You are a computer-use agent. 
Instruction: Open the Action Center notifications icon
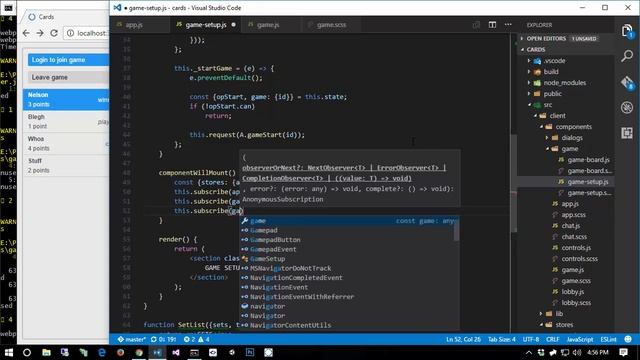click(623, 352)
